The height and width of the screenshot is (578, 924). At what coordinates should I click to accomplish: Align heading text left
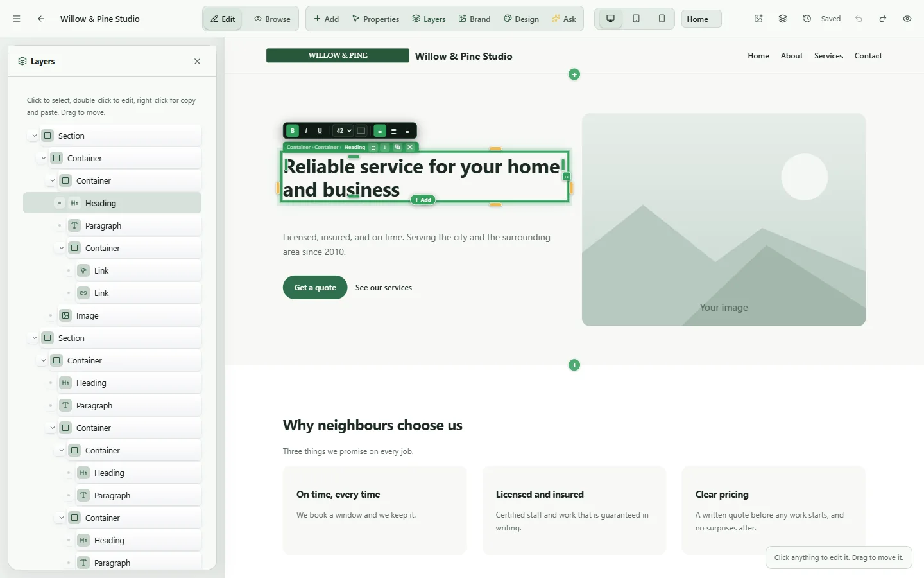click(380, 131)
